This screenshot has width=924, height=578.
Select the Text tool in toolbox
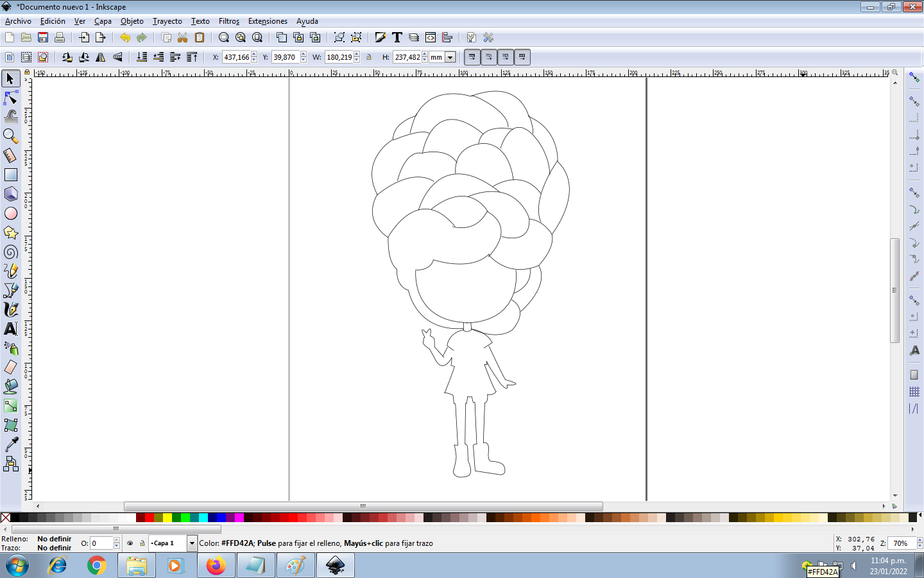(x=10, y=329)
